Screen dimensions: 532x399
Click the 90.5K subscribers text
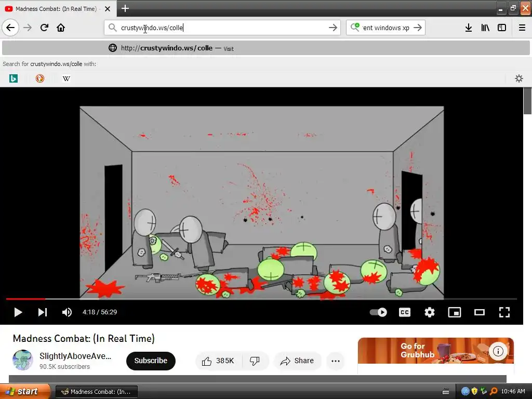64,367
